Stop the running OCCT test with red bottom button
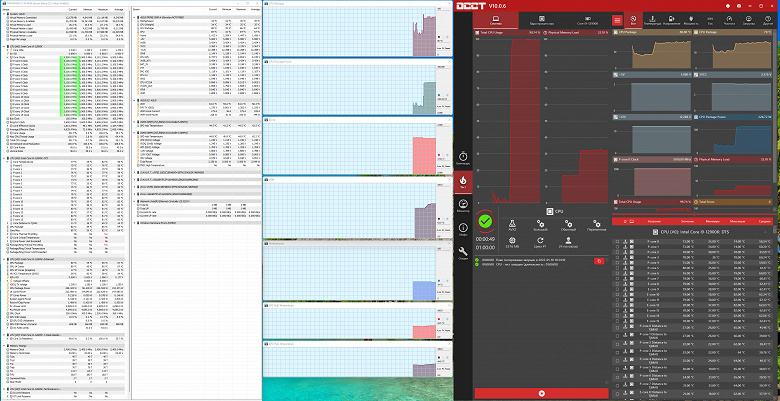The width and height of the screenshot is (780, 401). tap(542, 394)
